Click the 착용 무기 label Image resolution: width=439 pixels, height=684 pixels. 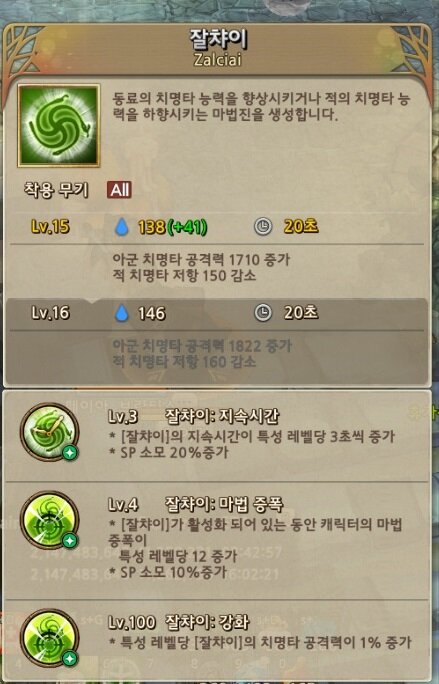56,190
